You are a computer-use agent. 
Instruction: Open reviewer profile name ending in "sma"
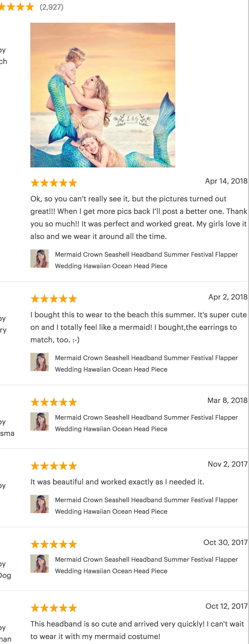(7, 434)
